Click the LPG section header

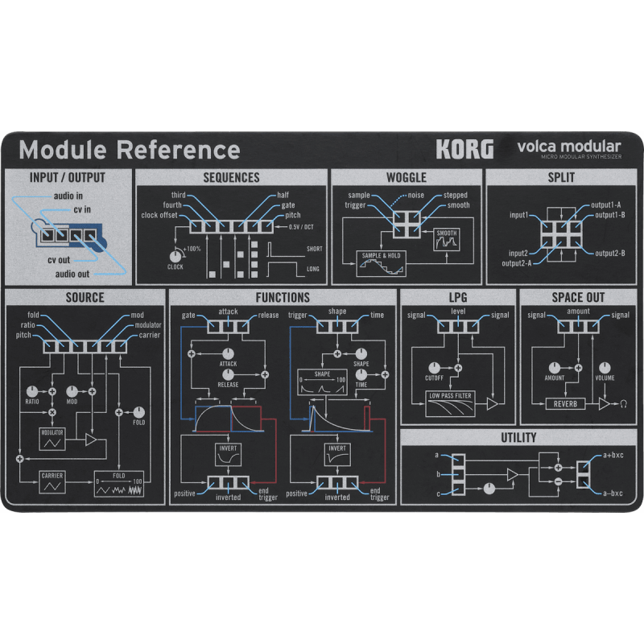click(x=458, y=297)
